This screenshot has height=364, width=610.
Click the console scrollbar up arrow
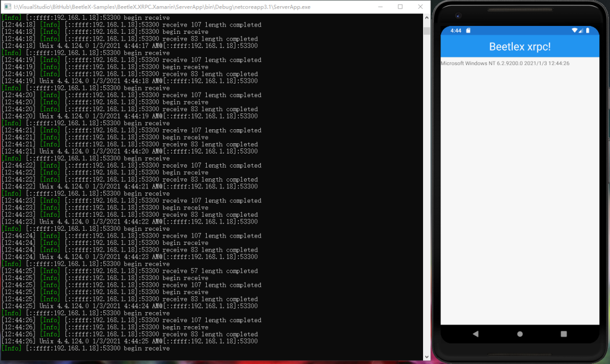click(427, 17)
